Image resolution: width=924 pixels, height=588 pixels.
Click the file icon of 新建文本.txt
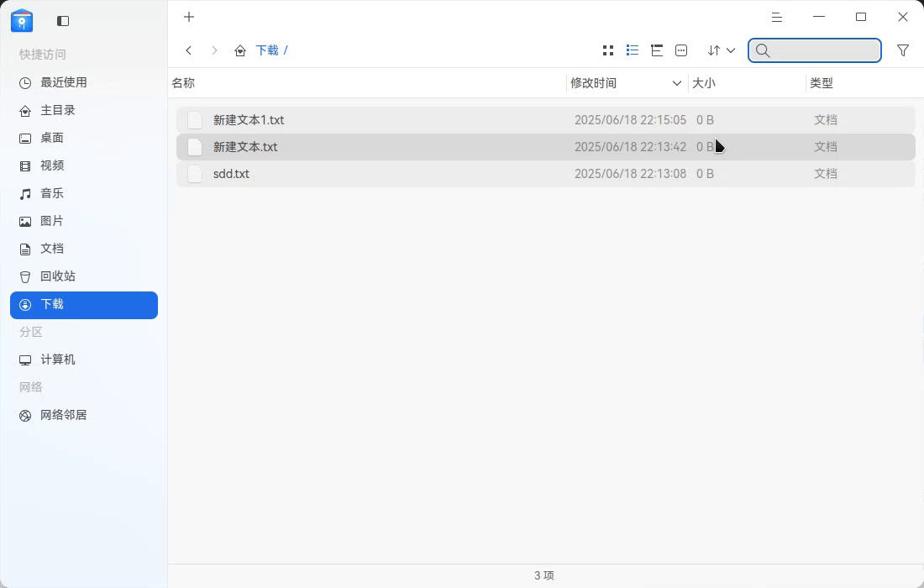(x=195, y=147)
